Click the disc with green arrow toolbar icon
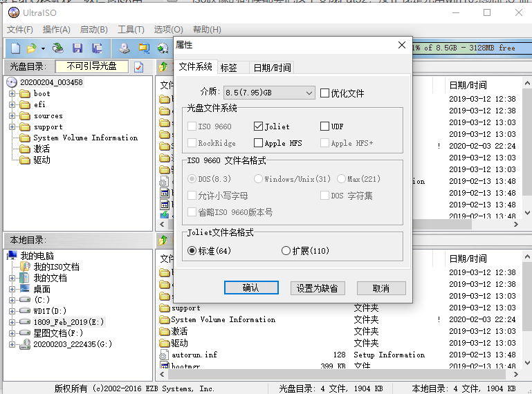Viewport: 532px width, 394px height. point(163,48)
